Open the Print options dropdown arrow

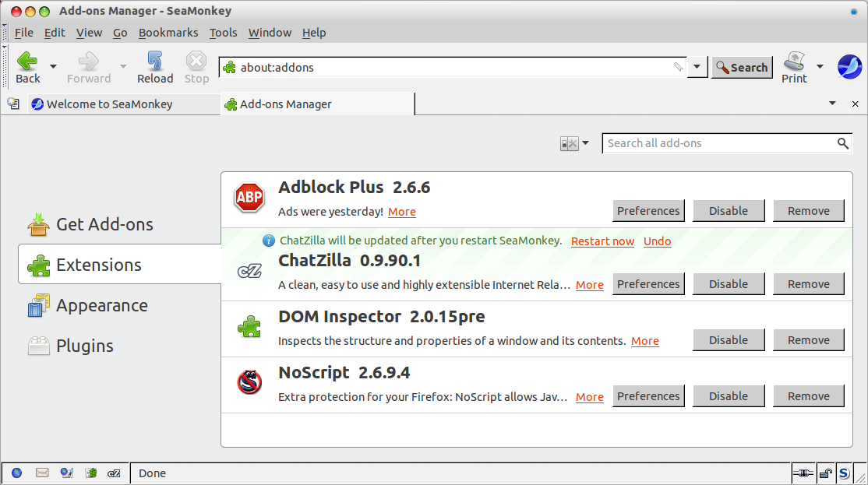tap(820, 66)
